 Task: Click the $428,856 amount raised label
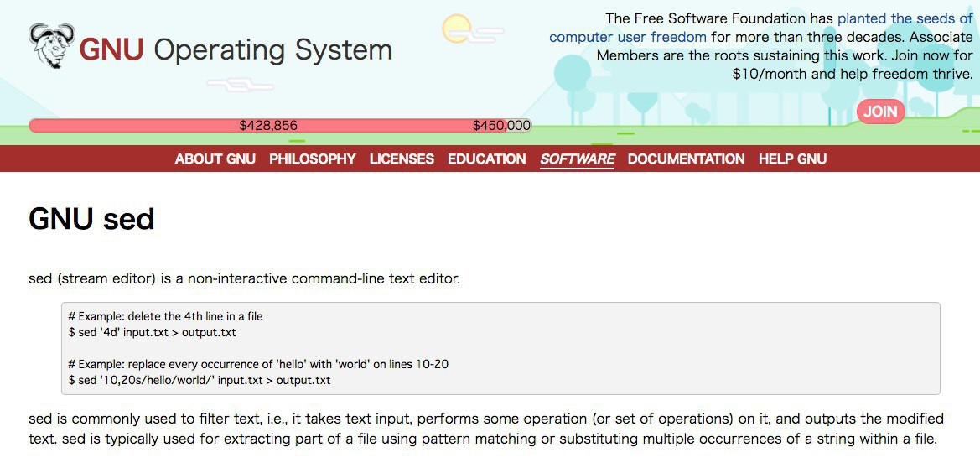(268, 126)
